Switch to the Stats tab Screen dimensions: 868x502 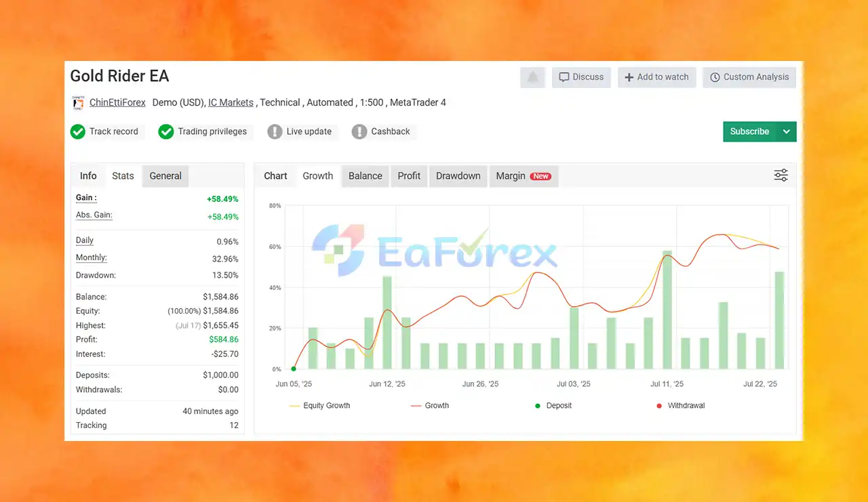pyautogui.click(x=123, y=175)
